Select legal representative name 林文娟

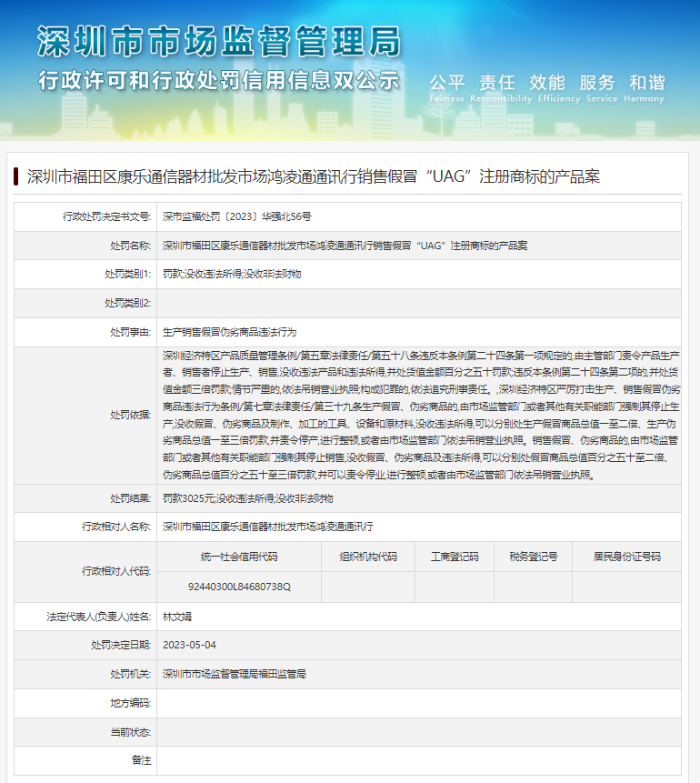[x=176, y=617]
